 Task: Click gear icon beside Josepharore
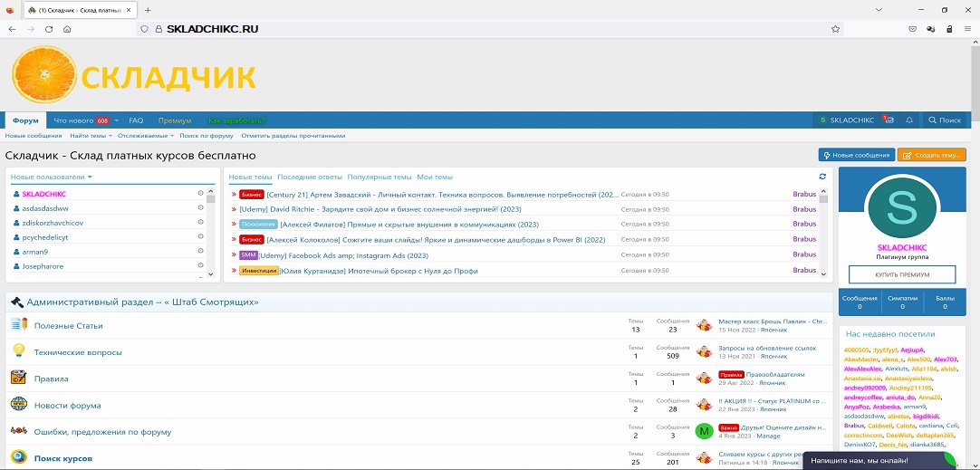tap(201, 265)
